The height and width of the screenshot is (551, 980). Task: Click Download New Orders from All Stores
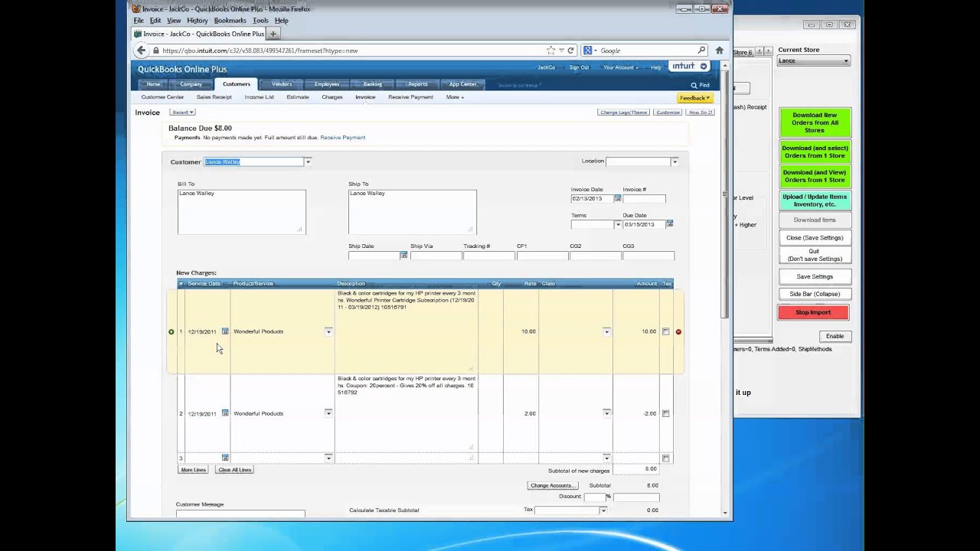pyautogui.click(x=815, y=122)
